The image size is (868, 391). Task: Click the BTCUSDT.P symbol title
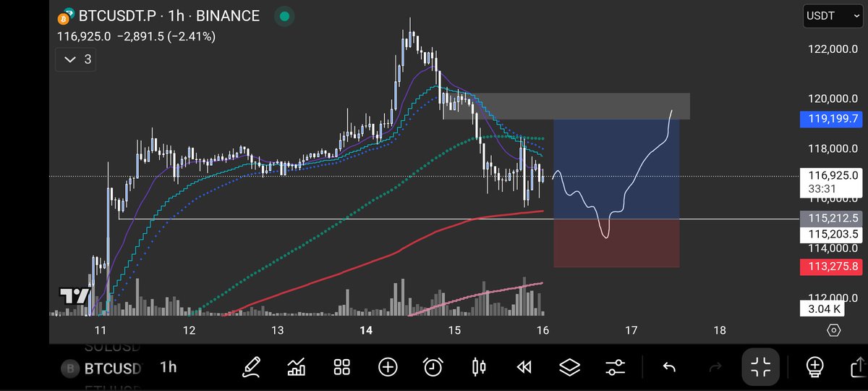tap(118, 16)
